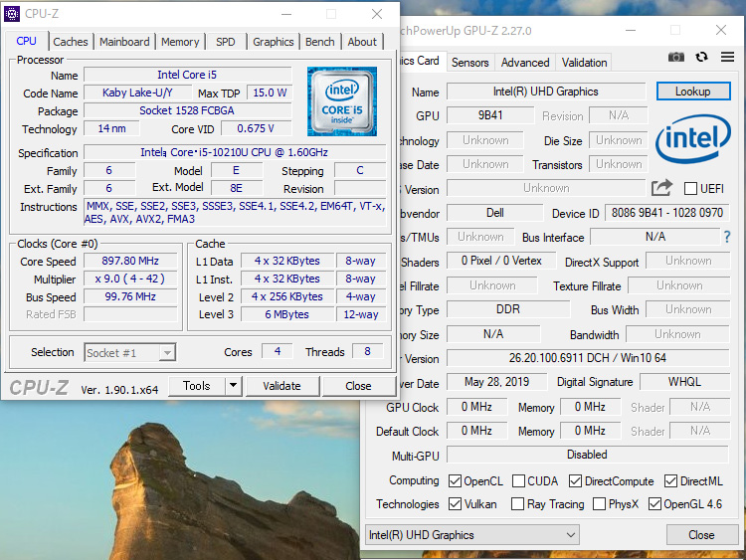
Task: Click the processor Name field Intel Core i5
Action: [187, 75]
